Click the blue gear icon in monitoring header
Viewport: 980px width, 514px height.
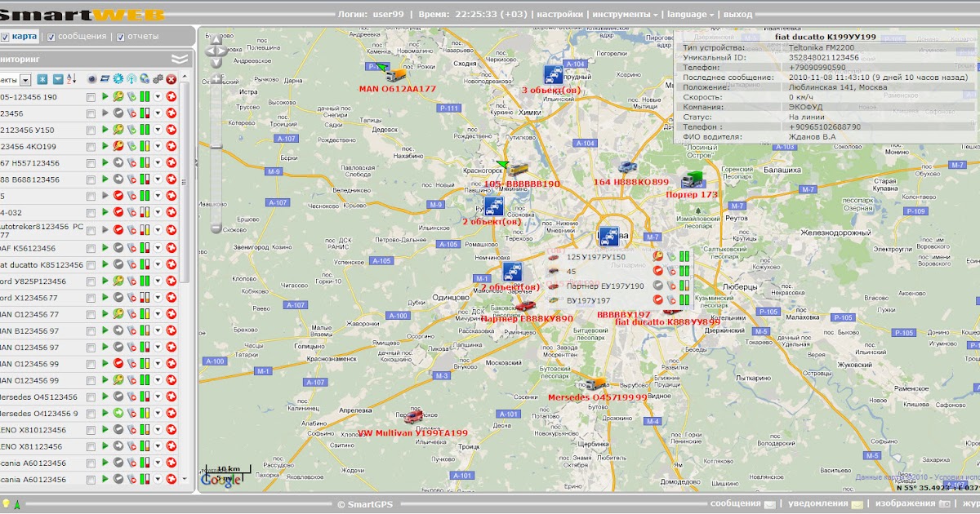tap(118, 79)
